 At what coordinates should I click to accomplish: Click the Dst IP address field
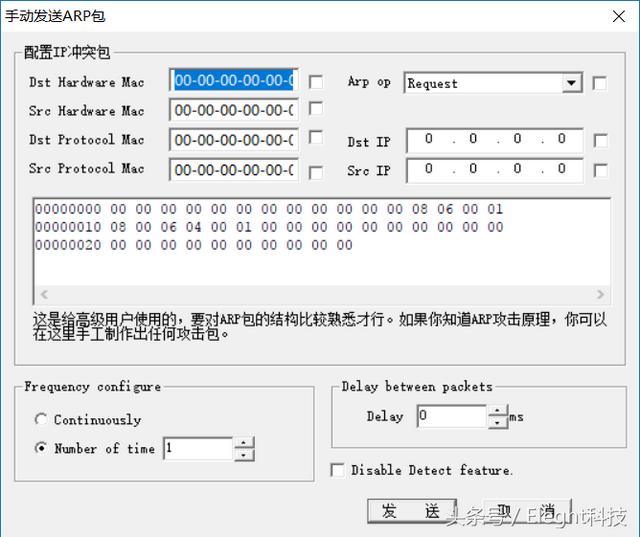[x=495, y=140]
